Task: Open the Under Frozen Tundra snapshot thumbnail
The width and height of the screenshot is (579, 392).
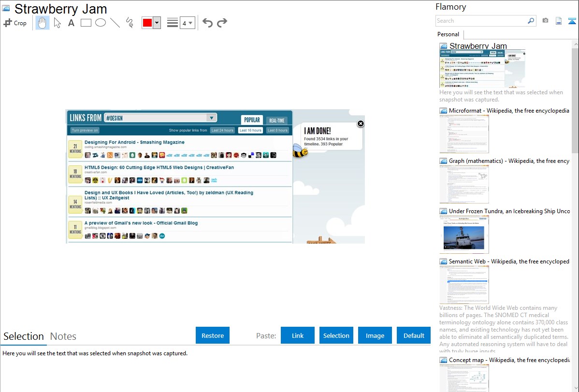Action: coord(464,234)
